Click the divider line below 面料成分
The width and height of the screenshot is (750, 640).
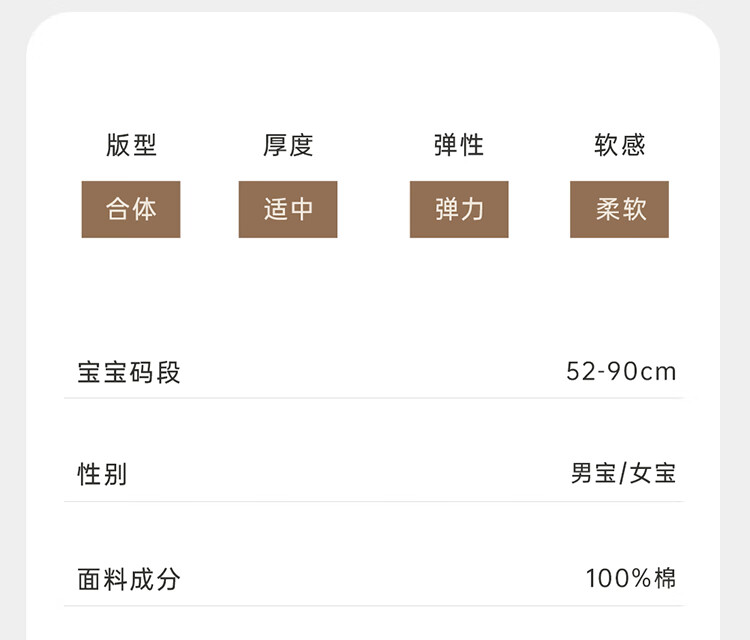[374, 605]
